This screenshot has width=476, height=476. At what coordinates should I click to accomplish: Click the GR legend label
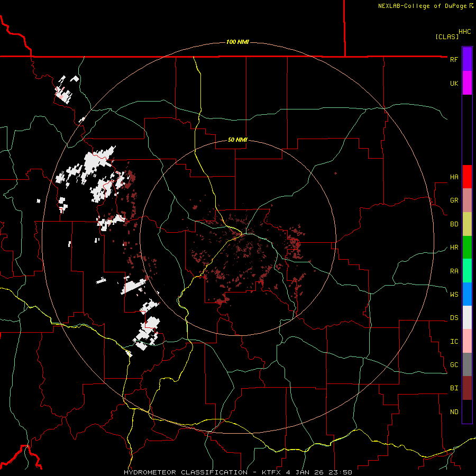click(x=454, y=200)
